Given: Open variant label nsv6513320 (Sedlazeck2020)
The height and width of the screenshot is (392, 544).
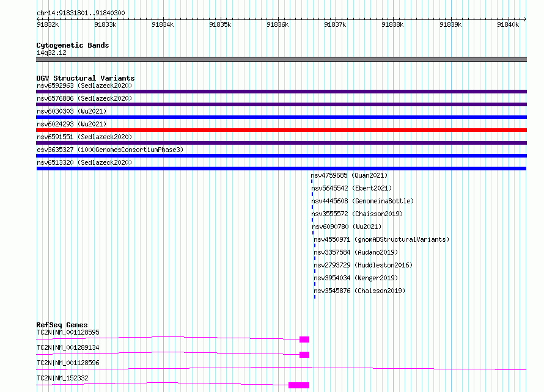Looking at the screenshot, I should 84,162.
